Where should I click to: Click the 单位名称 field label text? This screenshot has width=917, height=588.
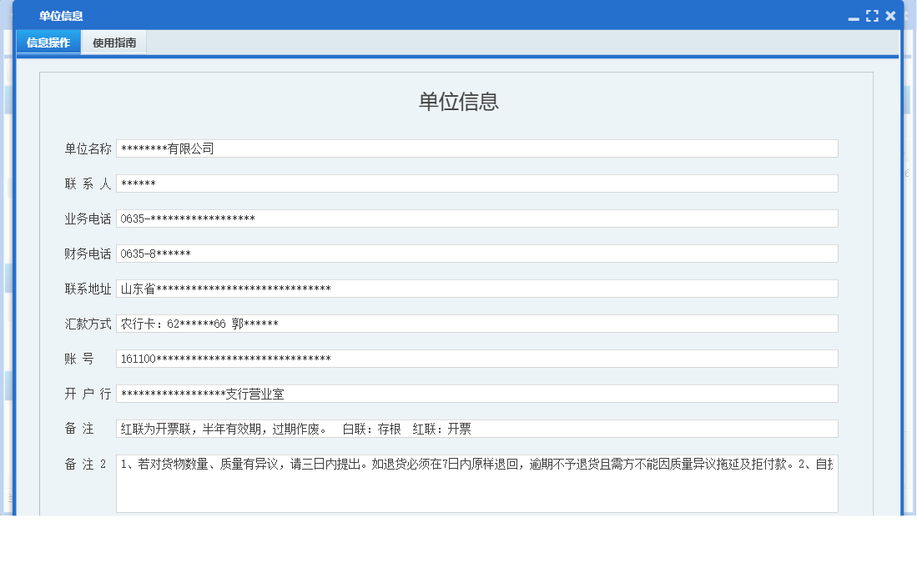[x=87, y=148]
